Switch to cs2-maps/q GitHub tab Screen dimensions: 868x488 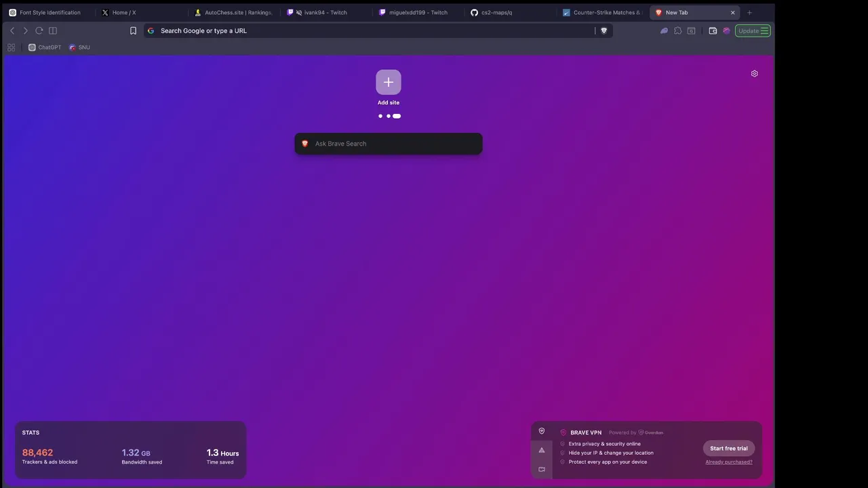(x=511, y=12)
